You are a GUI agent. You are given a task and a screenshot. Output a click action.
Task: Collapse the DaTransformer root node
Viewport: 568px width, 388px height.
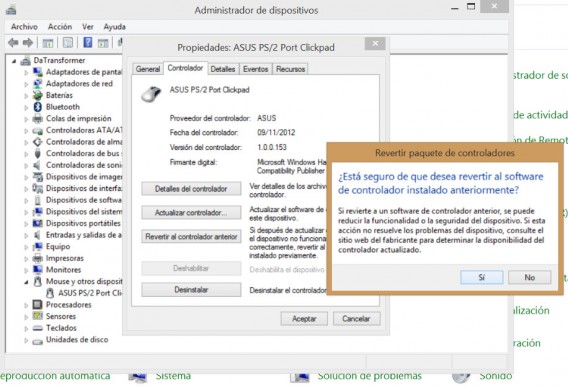click(x=14, y=61)
